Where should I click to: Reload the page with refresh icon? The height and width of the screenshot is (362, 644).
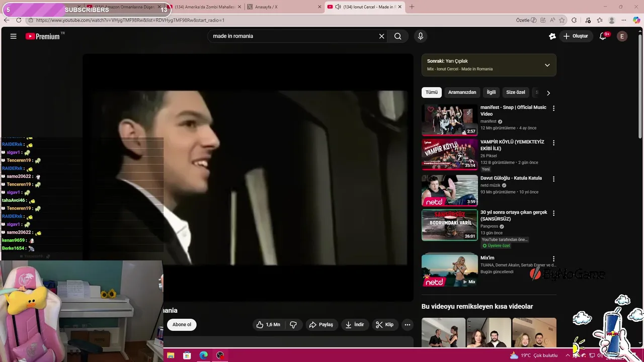coord(19,20)
